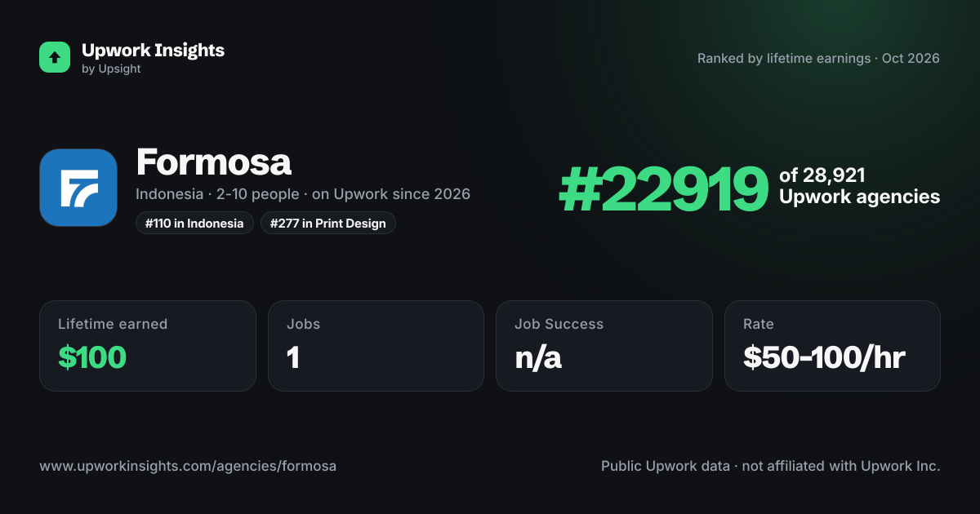Click the n/a job success value
The height and width of the screenshot is (514, 980).
(538, 357)
